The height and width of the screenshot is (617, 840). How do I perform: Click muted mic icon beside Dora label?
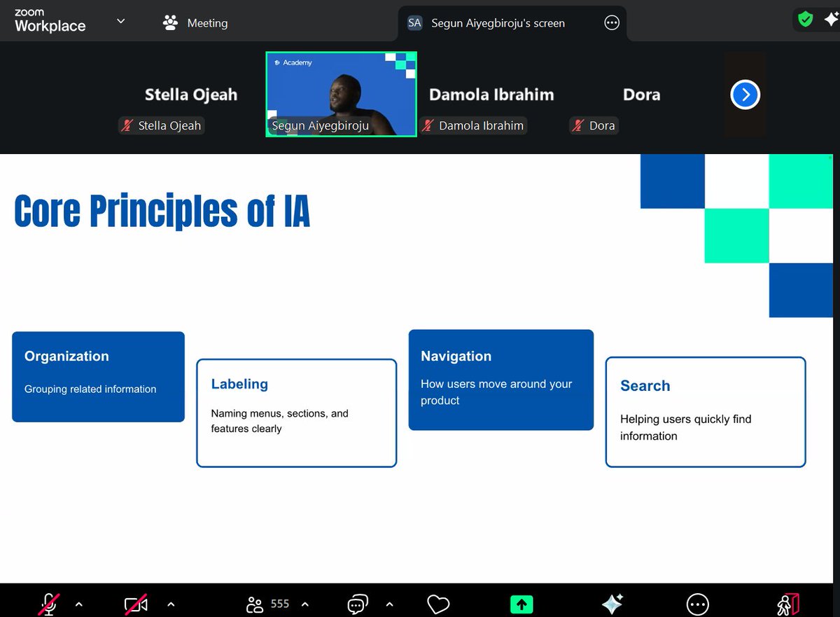(578, 126)
